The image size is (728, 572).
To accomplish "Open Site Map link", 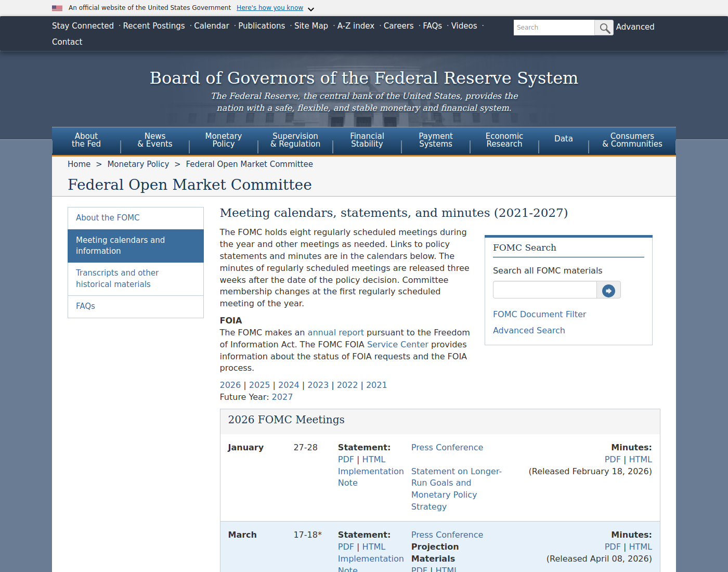I will [311, 26].
